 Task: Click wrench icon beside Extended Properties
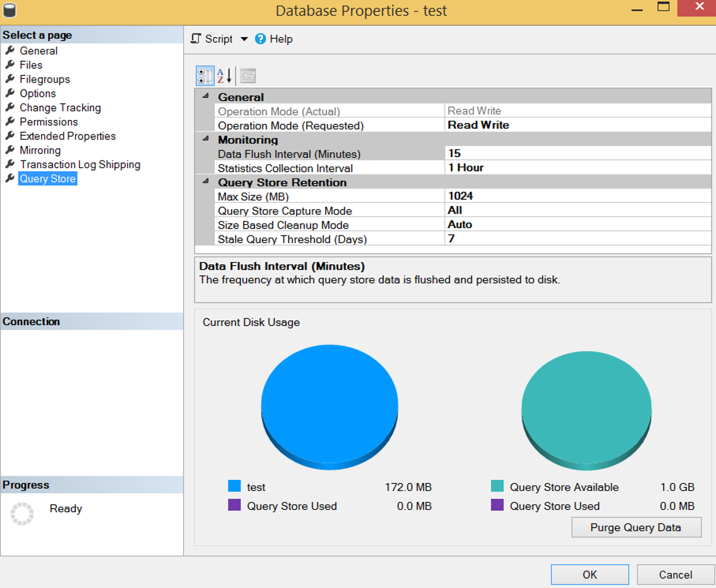(x=10, y=135)
